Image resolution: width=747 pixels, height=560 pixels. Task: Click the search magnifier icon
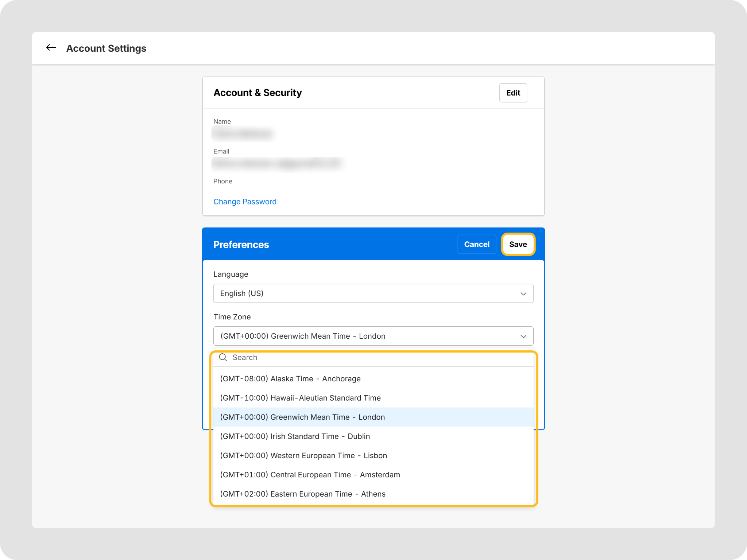point(223,357)
